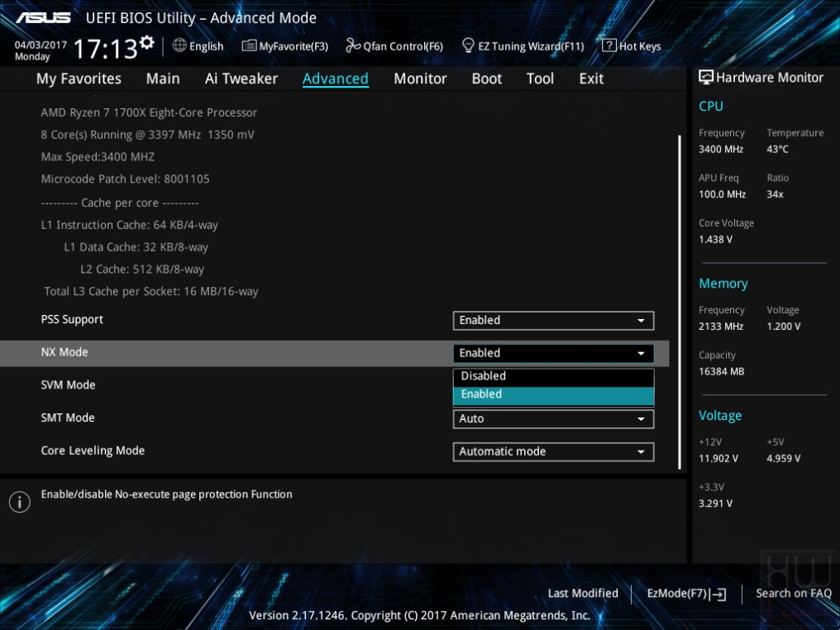
Task: Open the PSS Support dropdown
Action: 553,320
